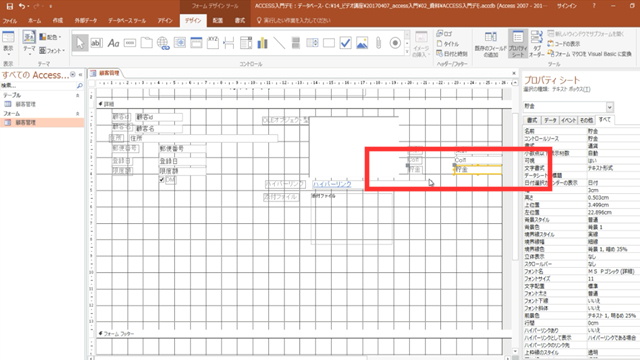The image size is (640, 360).
Task: Click フォームマクロを Visual Basic に変換
Action: 590,53
